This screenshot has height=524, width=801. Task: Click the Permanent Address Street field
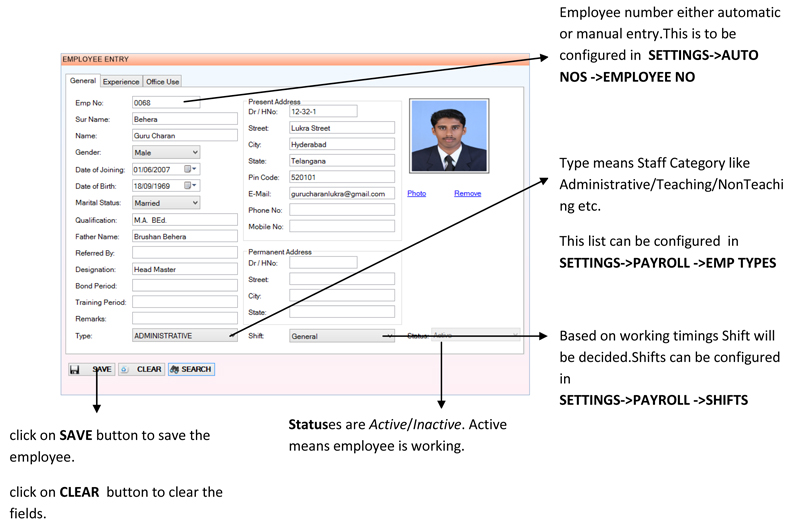(x=342, y=279)
